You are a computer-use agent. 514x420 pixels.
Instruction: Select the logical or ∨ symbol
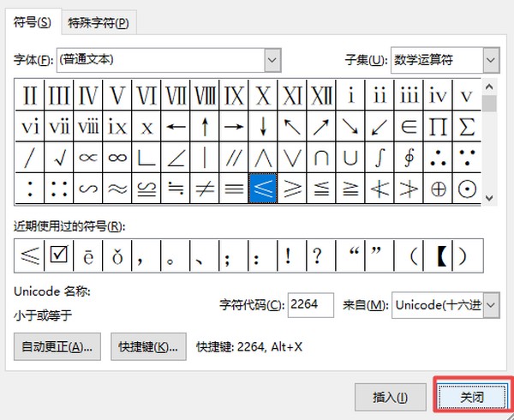pyautogui.click(x=292, y=158)
